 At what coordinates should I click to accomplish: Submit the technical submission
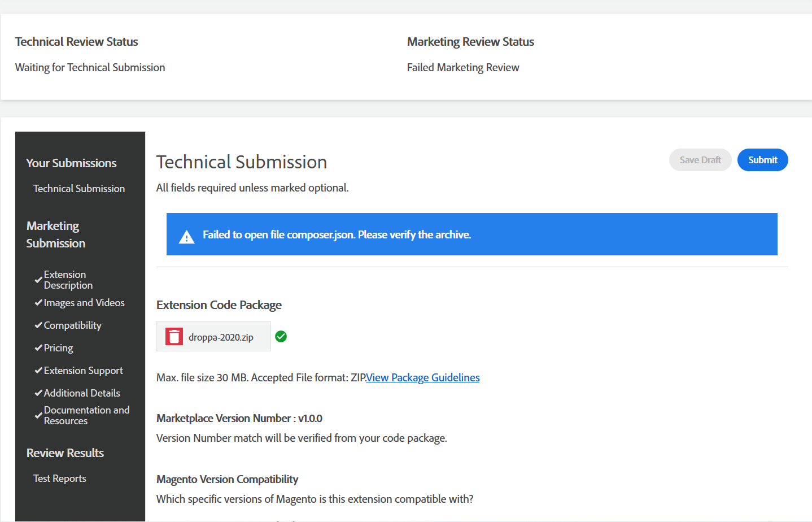point(762,160)
